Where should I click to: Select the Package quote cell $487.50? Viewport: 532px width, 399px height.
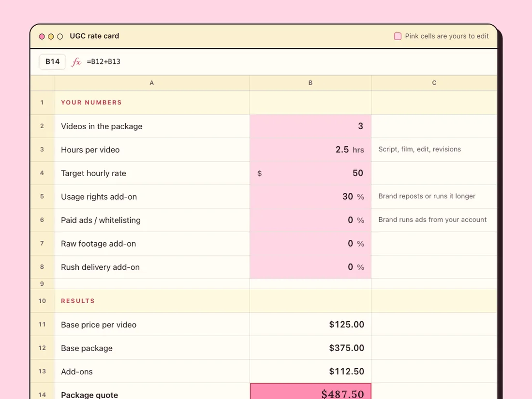pos(310,392)
